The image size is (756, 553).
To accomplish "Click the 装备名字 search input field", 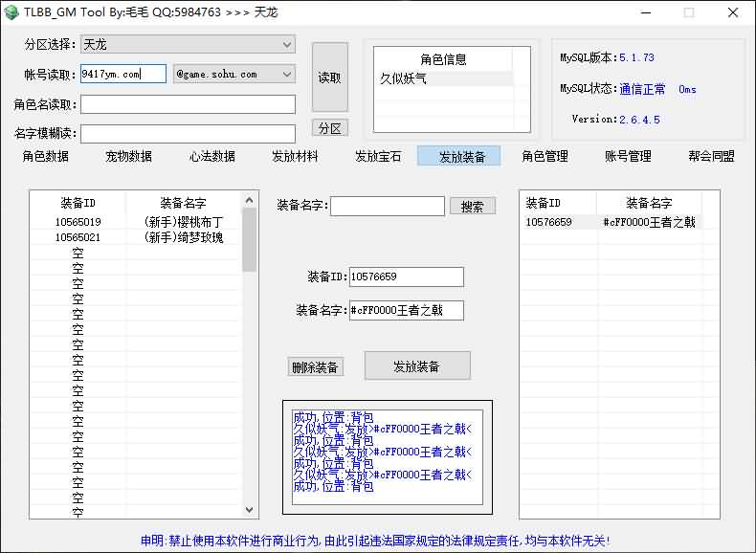I will pyautogui.click(x=388, y=206).
